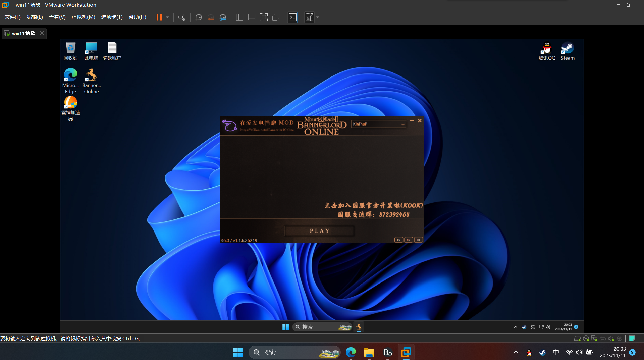Open the power options dropdown beside pause
The width and height of the screenshot is (644, 360).
click(167, 17)
